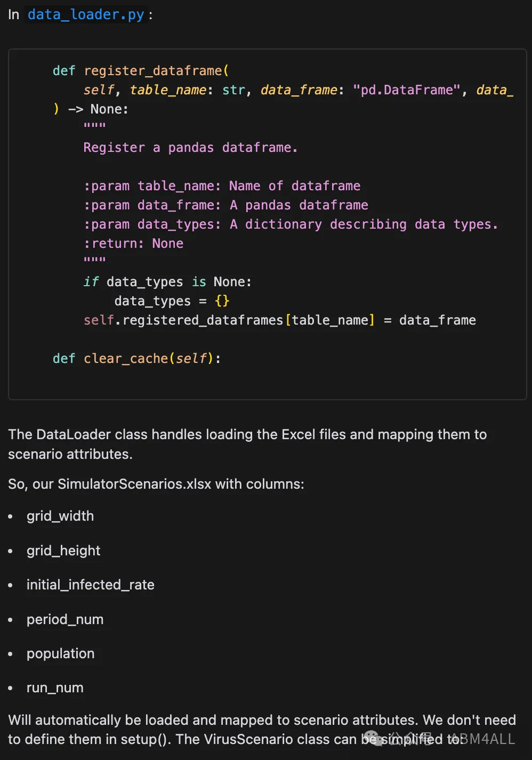Click the ":param table_name:" docstring line
Screen dimensions: 532x760
point(222,185)
